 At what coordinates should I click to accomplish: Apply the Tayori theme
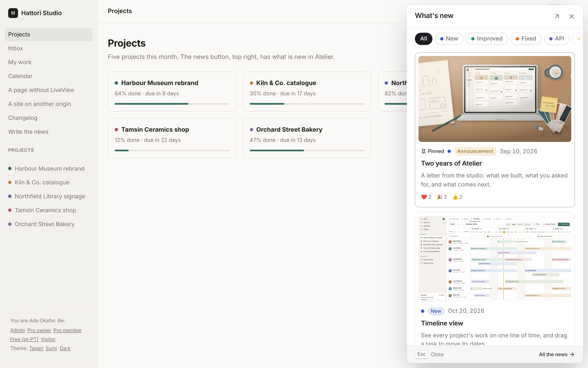[x=36, y=348]
